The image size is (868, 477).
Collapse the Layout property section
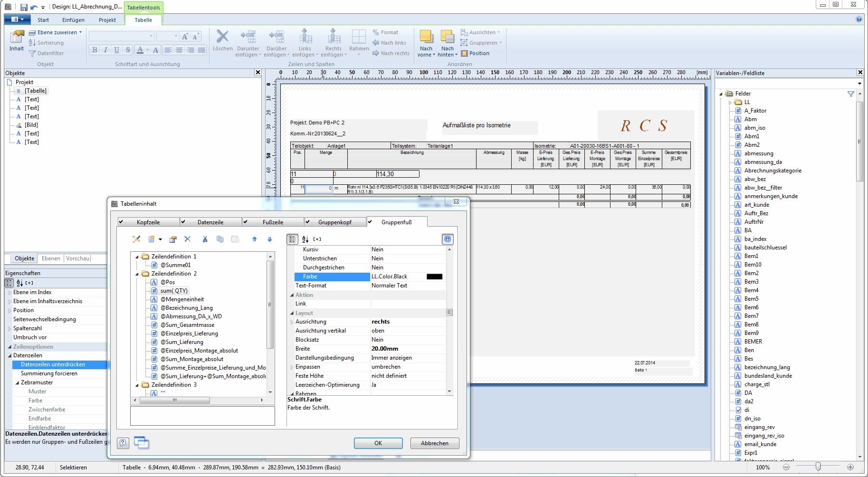[292, 313]
